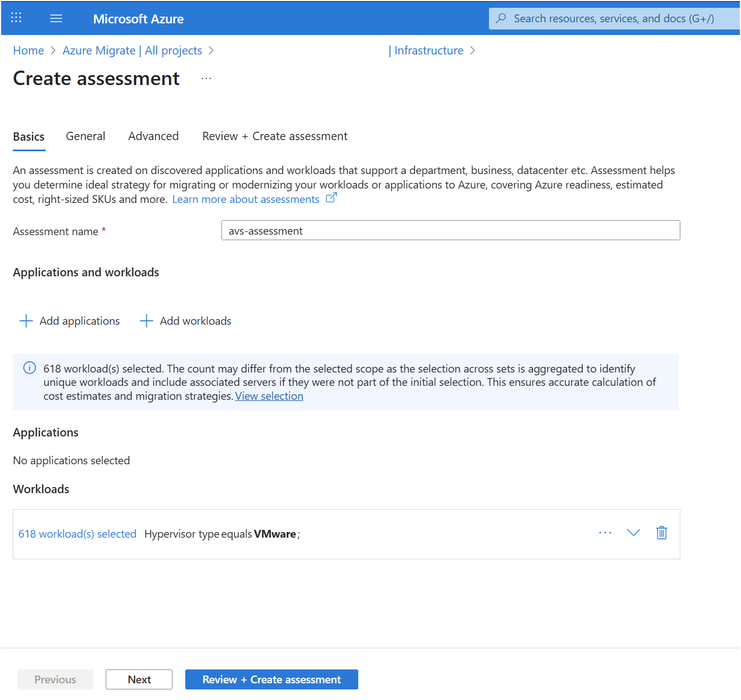
Task: Open the Azure apps grid launcher
Action: tap(16, 18)
